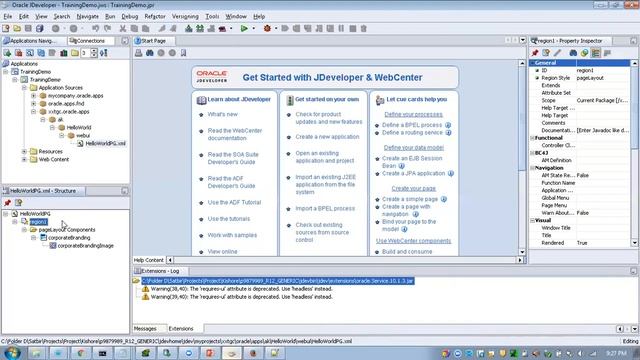Open the What's new link
The image size is (640, 360).
pyautogui.click(x=222, y=114)
